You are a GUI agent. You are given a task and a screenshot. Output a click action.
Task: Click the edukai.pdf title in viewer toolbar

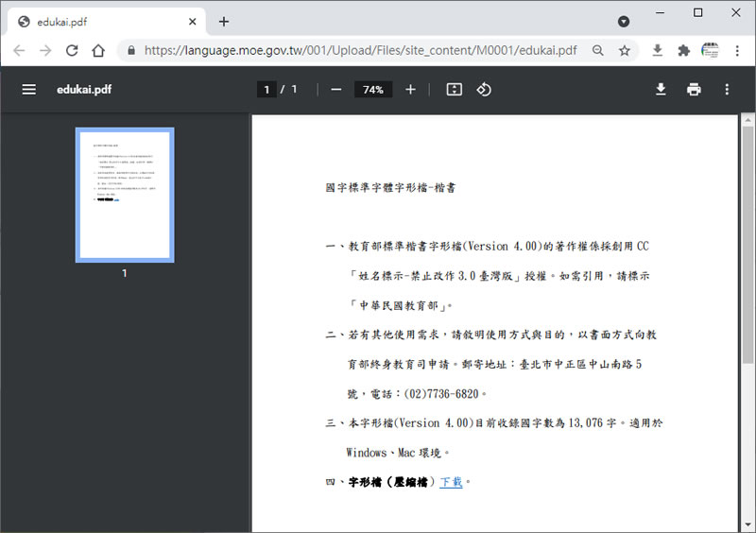coord(84,90)
